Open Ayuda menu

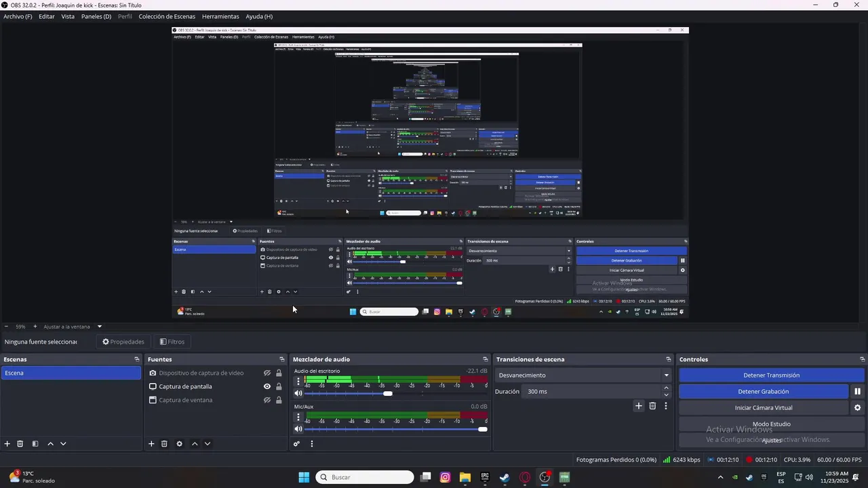click(x=259, y=16)
